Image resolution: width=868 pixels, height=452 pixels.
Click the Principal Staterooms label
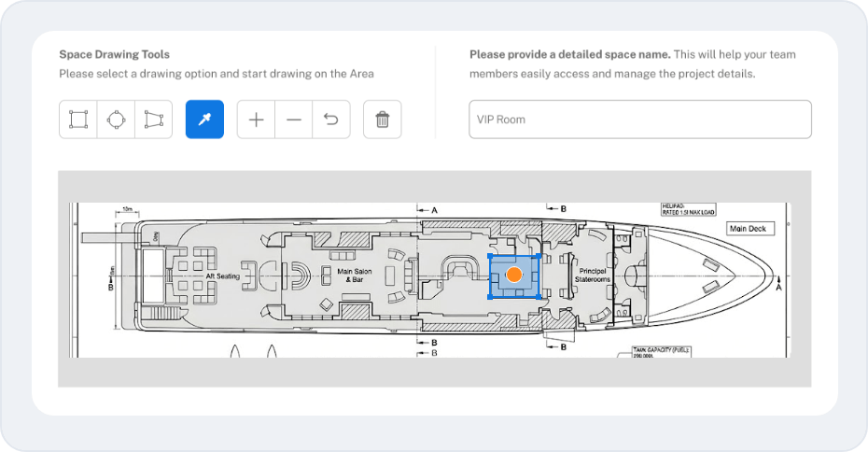click(593, 275)
